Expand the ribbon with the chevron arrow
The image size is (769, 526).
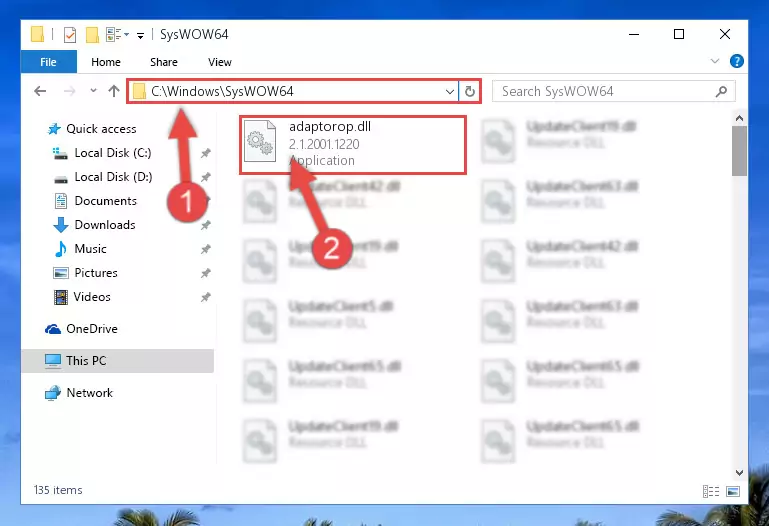point(715,61)
